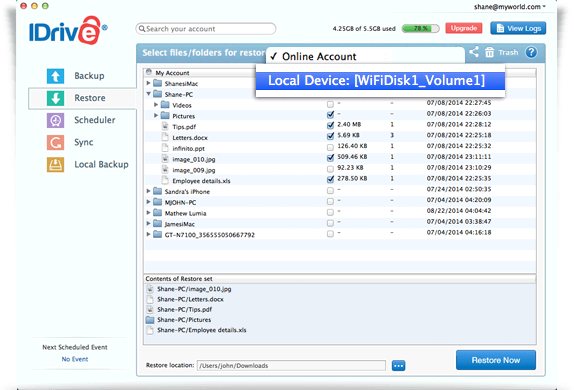
Task: Check the Videos folder checkbox
Action: click(x=330, y=104)
